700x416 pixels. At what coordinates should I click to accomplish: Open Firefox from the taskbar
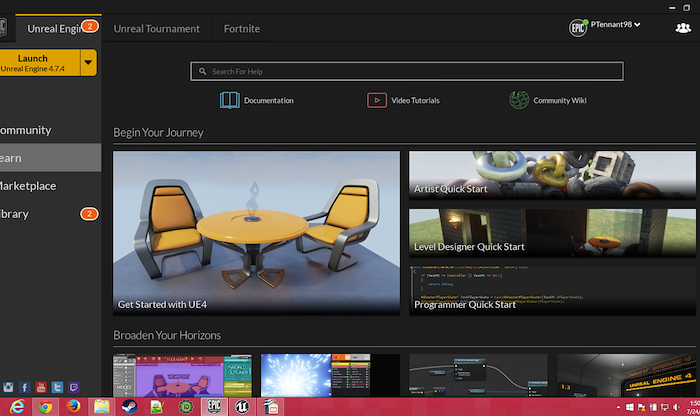click(73, 407)
